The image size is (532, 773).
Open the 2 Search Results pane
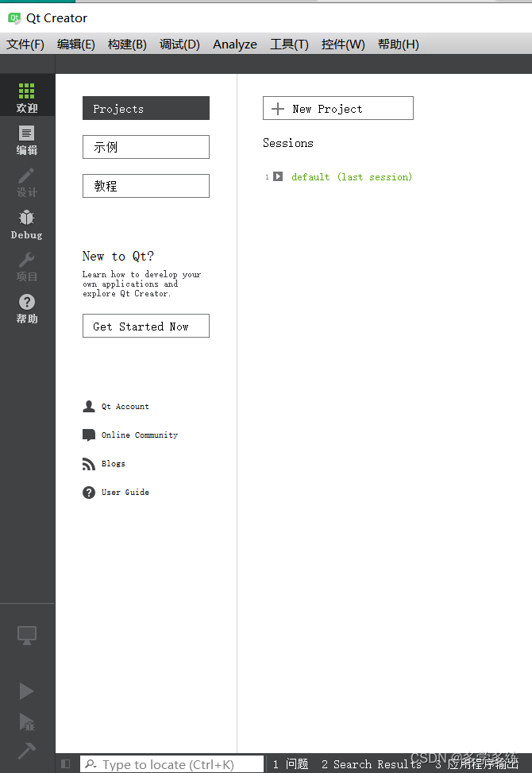point(372,764)
